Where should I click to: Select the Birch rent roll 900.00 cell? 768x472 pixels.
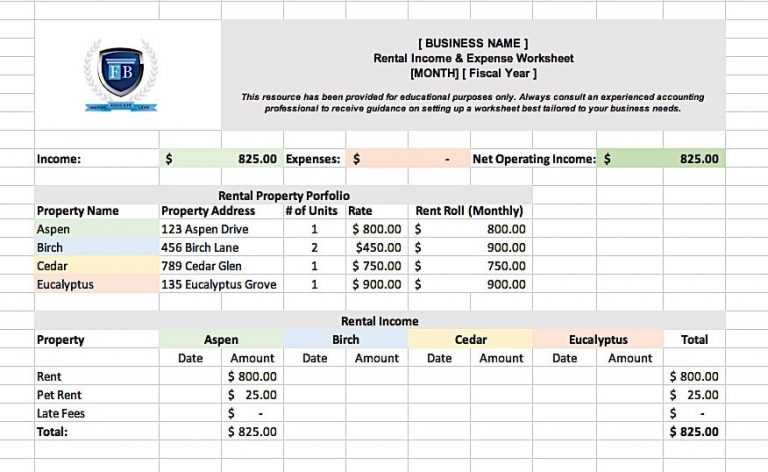coord(470,247)
